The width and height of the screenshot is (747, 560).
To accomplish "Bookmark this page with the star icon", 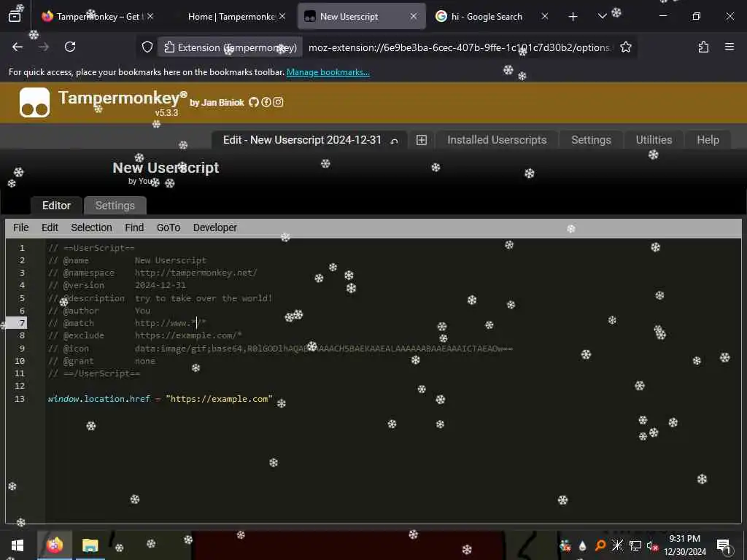I will tap(626, 47).
